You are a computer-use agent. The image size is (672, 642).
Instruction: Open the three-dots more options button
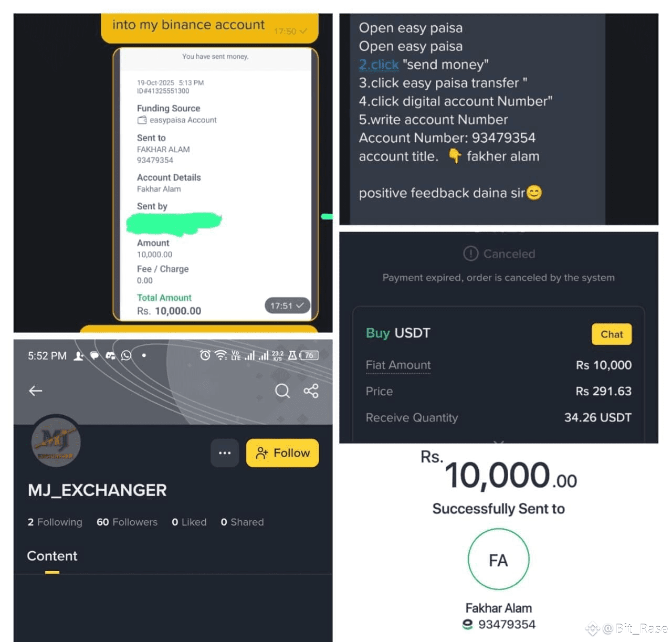click(225, 453)
